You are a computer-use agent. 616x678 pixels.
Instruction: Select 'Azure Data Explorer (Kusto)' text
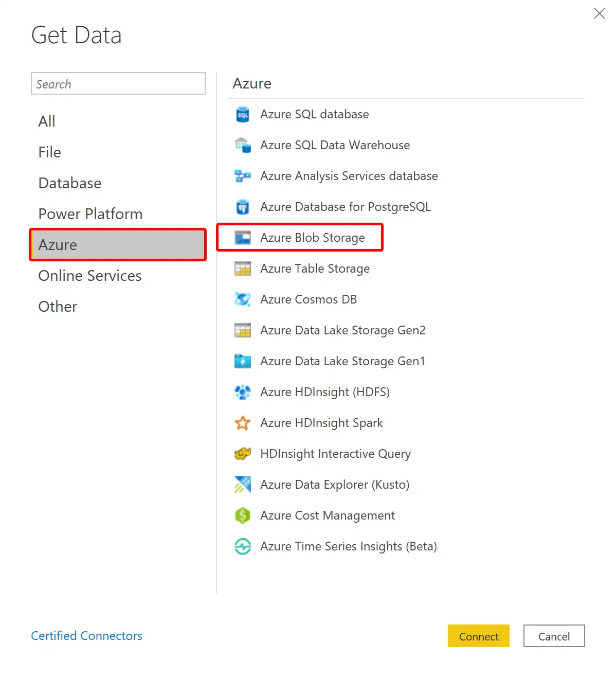coord(335,485)
